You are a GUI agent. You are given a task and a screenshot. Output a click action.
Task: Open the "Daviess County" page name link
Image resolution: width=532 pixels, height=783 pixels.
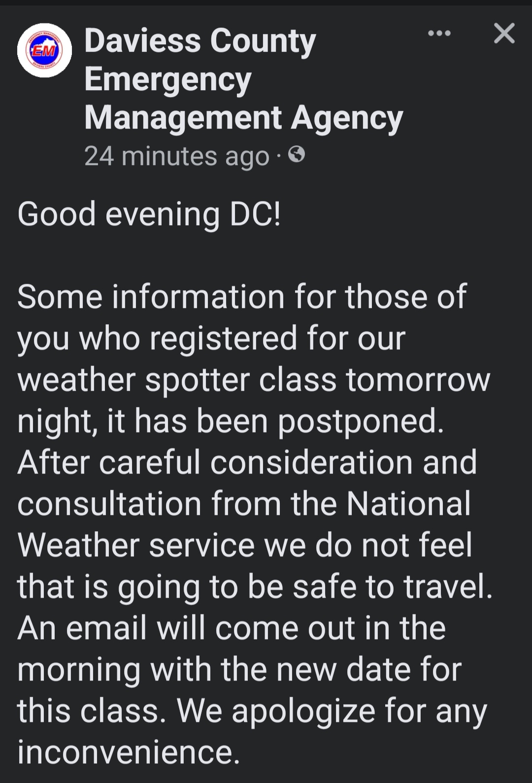point(200,41)
